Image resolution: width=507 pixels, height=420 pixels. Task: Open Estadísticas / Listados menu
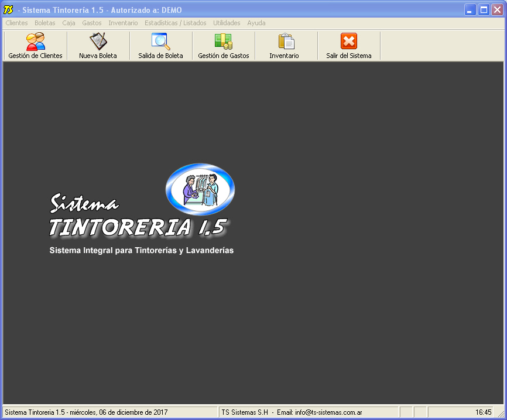point(175,23)
